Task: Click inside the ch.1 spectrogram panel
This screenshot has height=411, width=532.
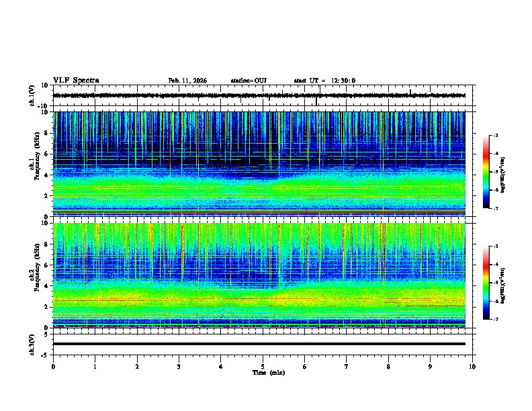Action: pos(259,164)
